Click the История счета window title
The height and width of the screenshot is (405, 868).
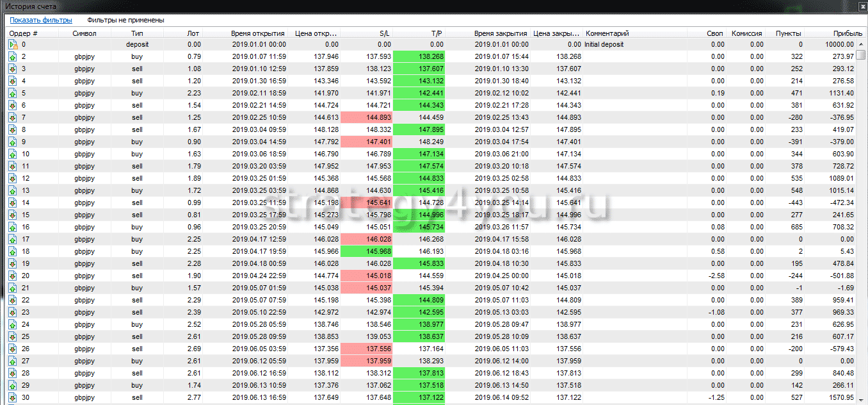[30, 6]
